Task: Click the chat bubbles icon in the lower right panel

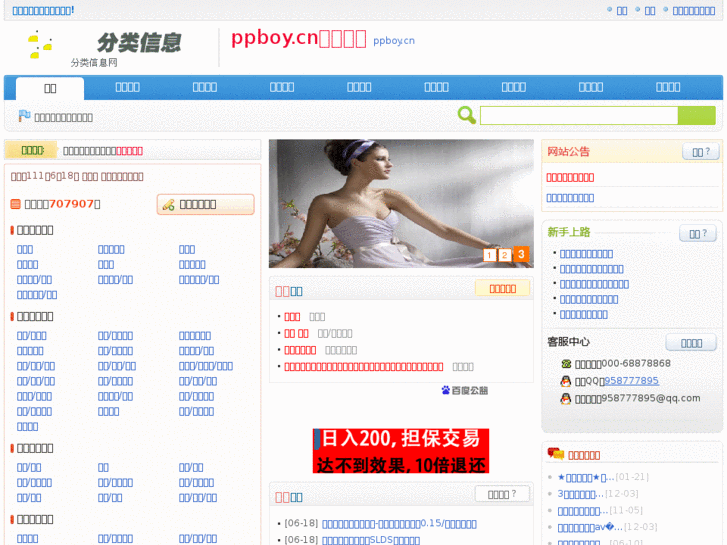Action: pos(555,453)
